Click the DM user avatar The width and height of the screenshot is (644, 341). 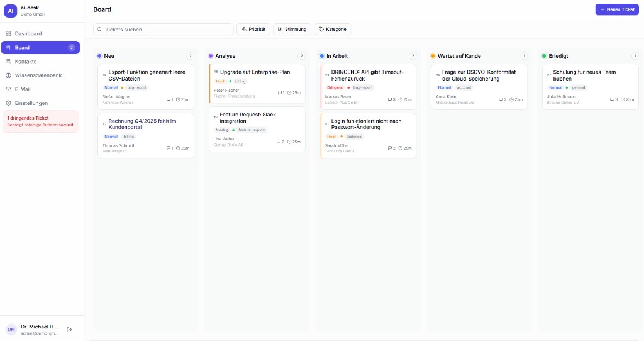coord(11,330)
